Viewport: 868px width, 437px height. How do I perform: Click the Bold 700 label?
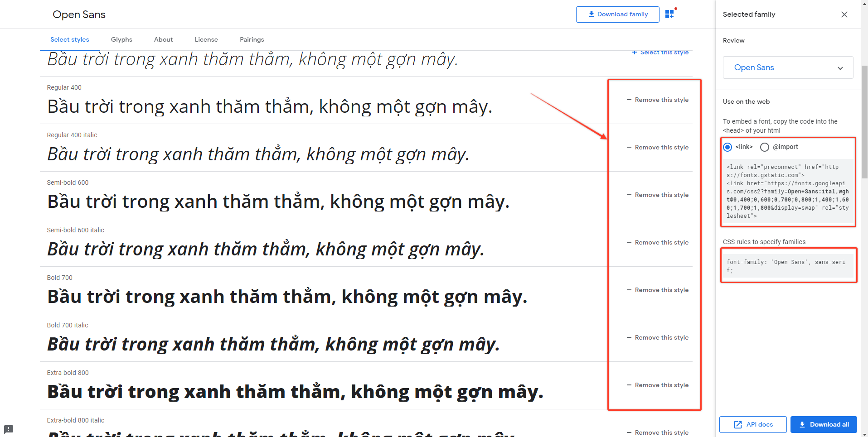(59, 278)
